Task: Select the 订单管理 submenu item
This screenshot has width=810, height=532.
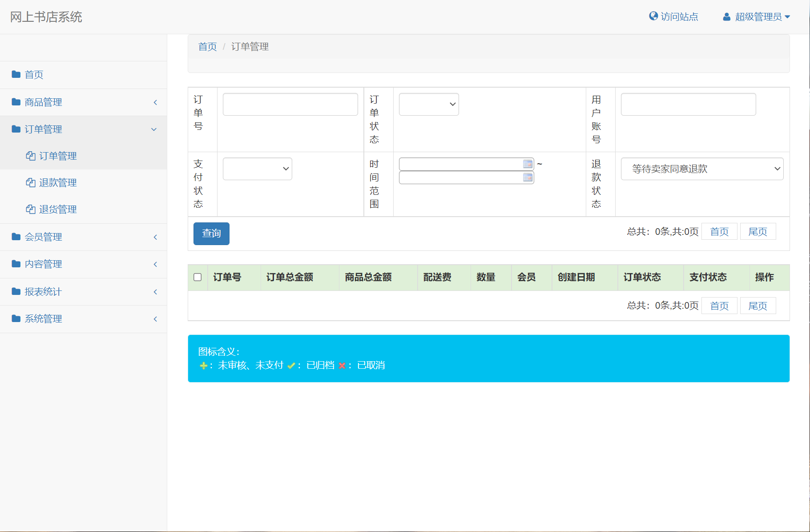Action: 58,156
